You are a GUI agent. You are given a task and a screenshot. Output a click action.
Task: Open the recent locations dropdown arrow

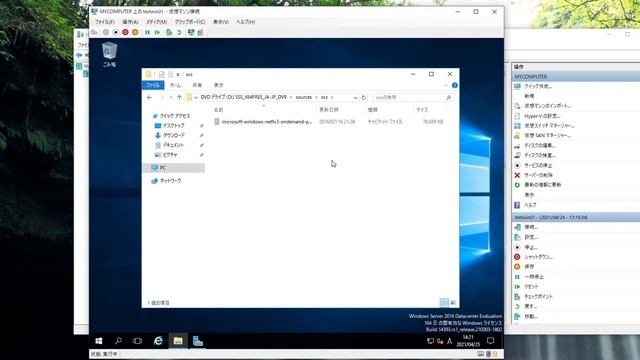click(171, 98)
